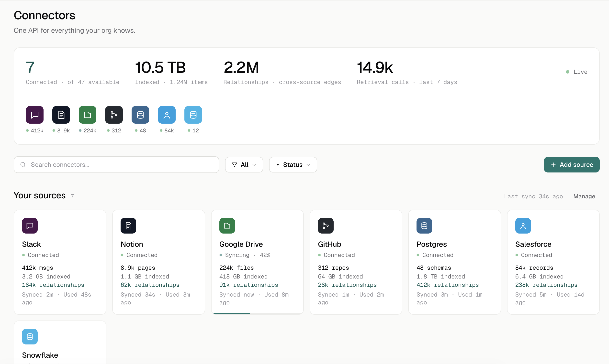Click '312 repos' on the GitHub card
Image resolution: width=609 pixels, height=364 pixels.
pos(333,268)
